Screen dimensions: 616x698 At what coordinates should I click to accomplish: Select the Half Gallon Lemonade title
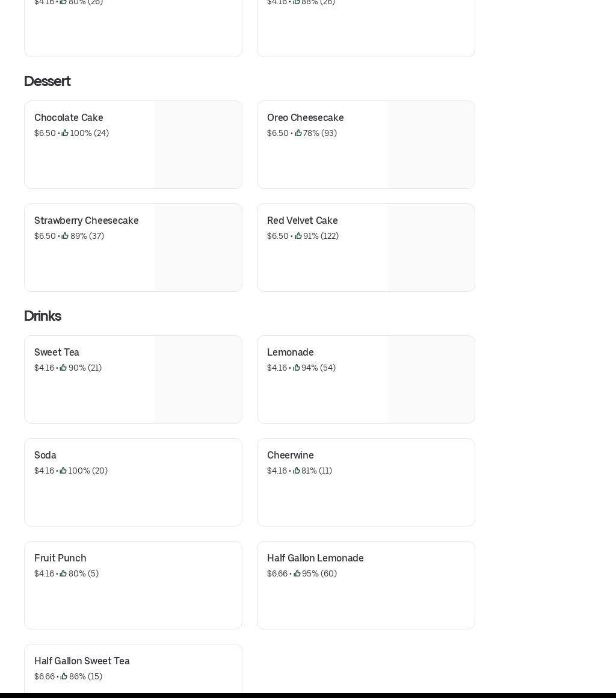[315, 558]
